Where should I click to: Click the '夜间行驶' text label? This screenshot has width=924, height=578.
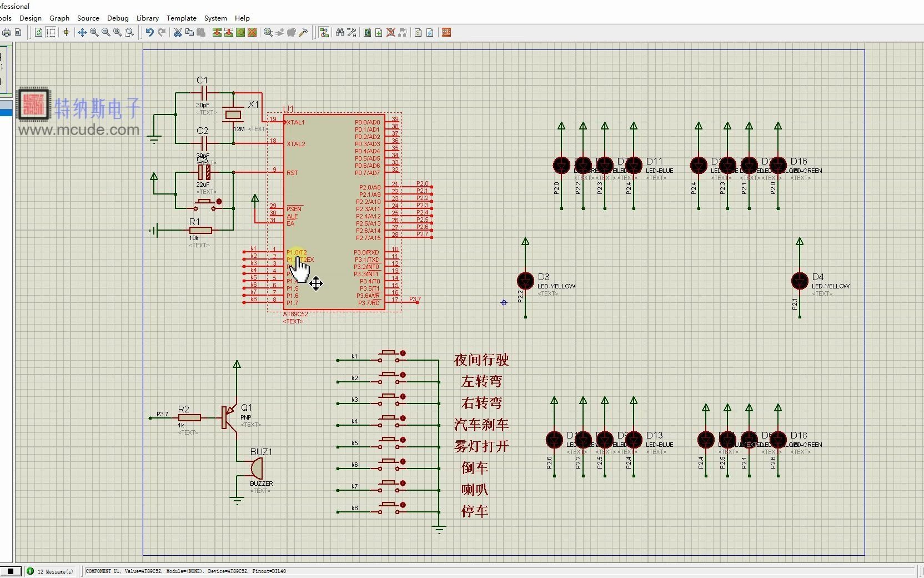(x=481, y=360)
